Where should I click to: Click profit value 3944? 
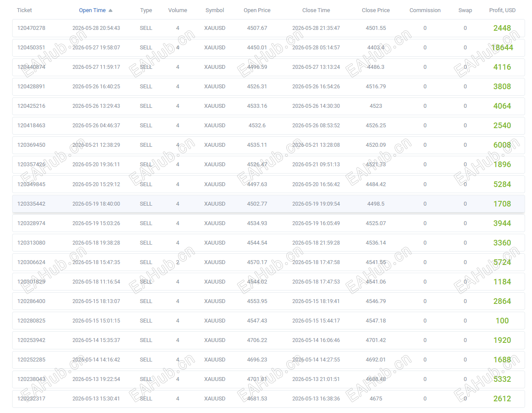click(502, 223)
